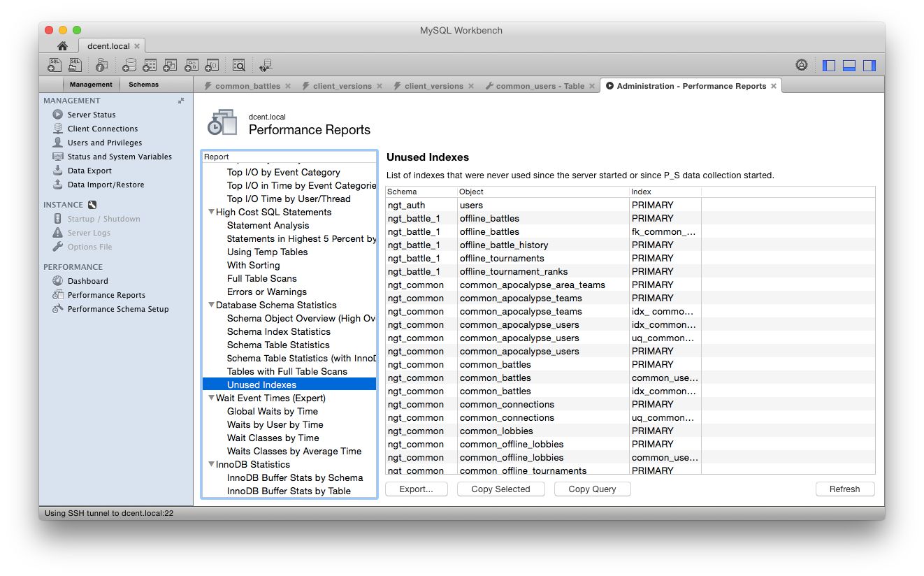Create a new view icon

(x=170, y=65)
